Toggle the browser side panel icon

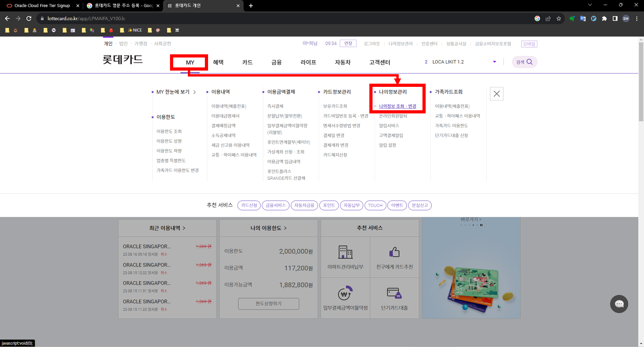coord(615,18)
